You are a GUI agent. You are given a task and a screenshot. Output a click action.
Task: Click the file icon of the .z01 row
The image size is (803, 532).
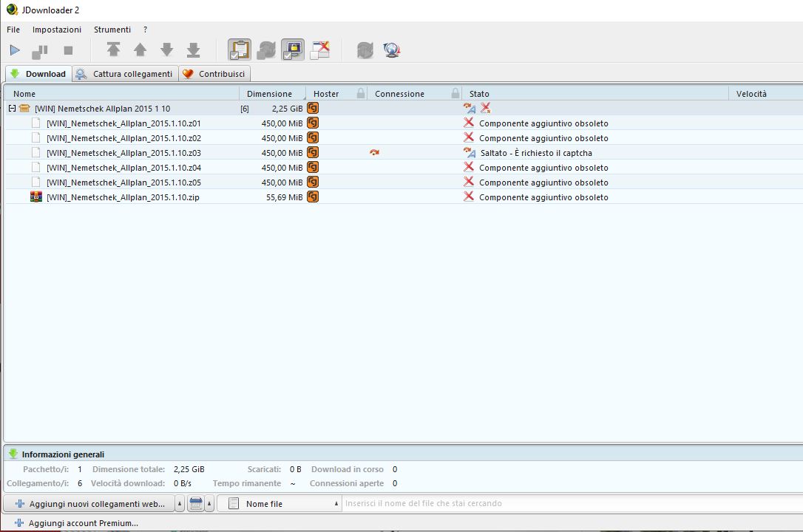[x=35, y=123]
